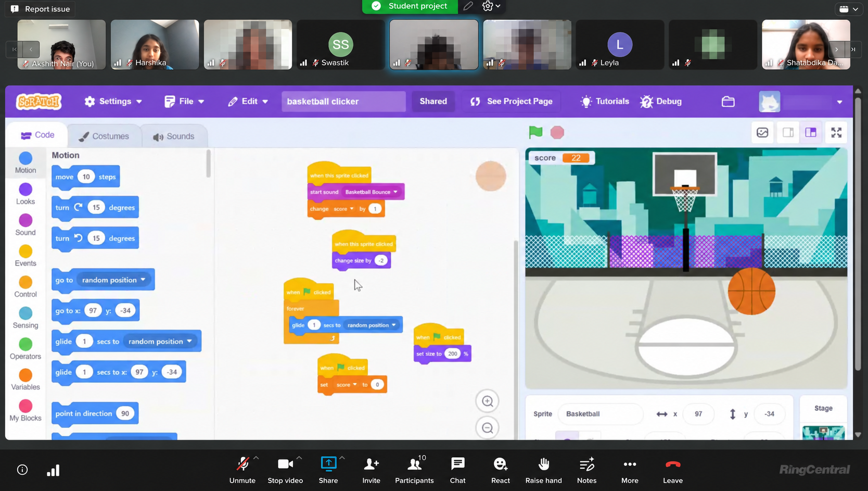Click See Project Page button
The width and height of the screenshot is (868, 491).
pyautogui.click(x=511, y=102)
